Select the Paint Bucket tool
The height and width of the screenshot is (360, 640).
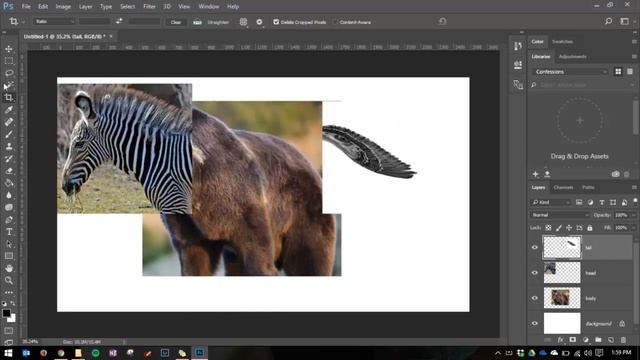[9, 183]
